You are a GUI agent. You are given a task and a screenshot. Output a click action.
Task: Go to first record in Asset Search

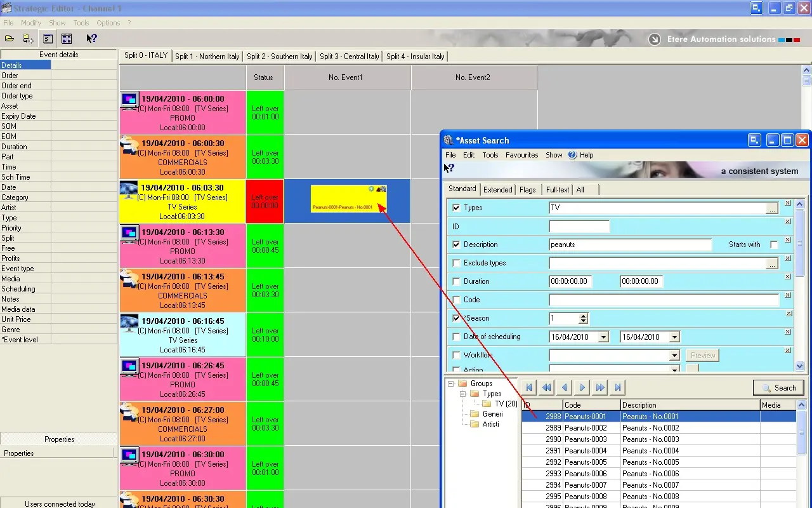(529, 387)
